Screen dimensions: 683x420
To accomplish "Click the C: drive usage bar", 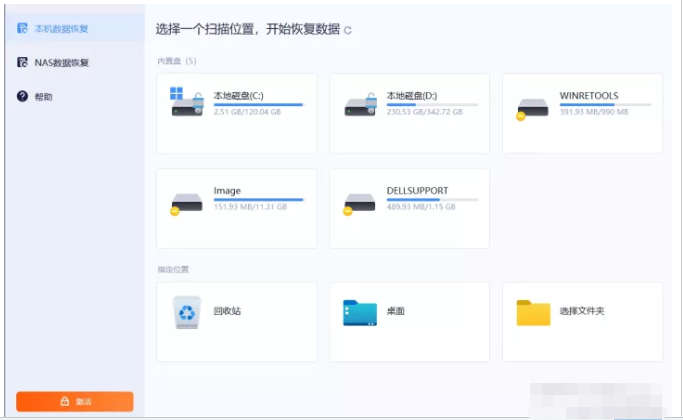I will [258, 105].
